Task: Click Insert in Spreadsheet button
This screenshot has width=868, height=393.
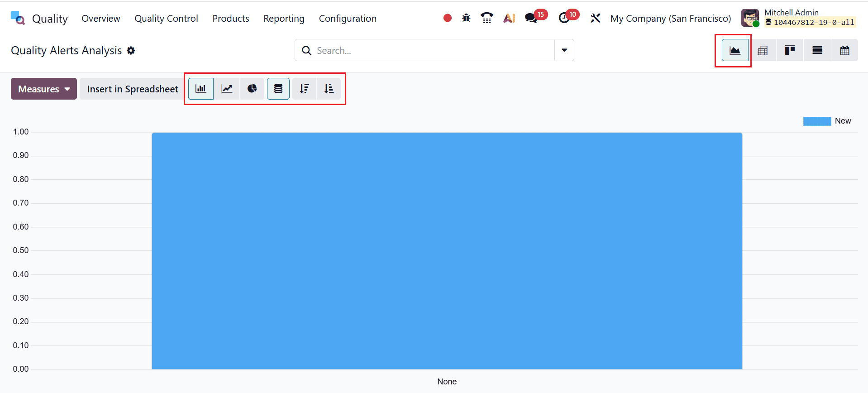Action: pos(133,89)
